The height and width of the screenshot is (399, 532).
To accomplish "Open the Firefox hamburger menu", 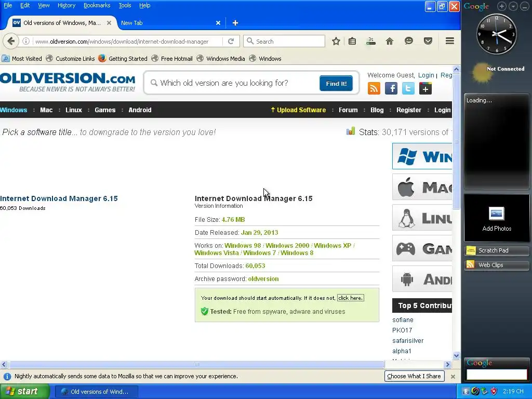I will [x=450, y=41].
